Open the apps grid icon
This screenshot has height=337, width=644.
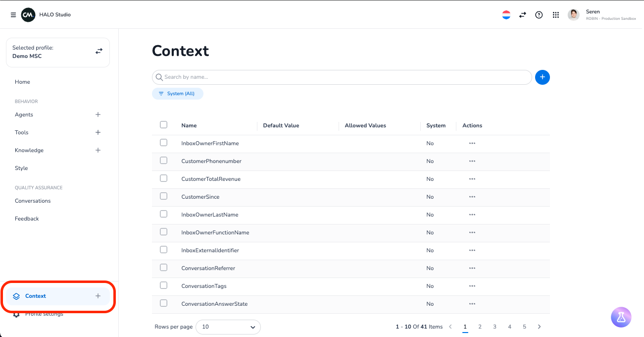(555, 15)
